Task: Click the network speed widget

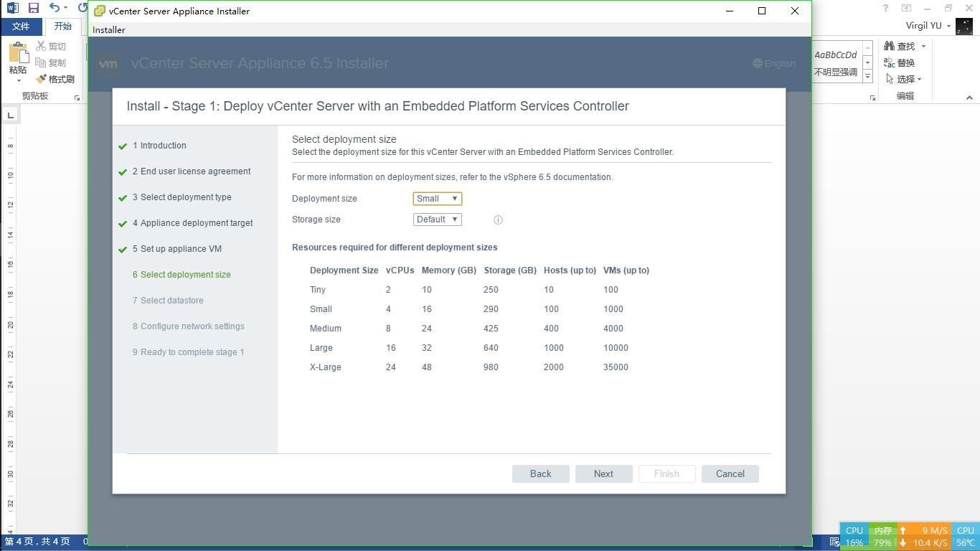Action: click(924, 537)
